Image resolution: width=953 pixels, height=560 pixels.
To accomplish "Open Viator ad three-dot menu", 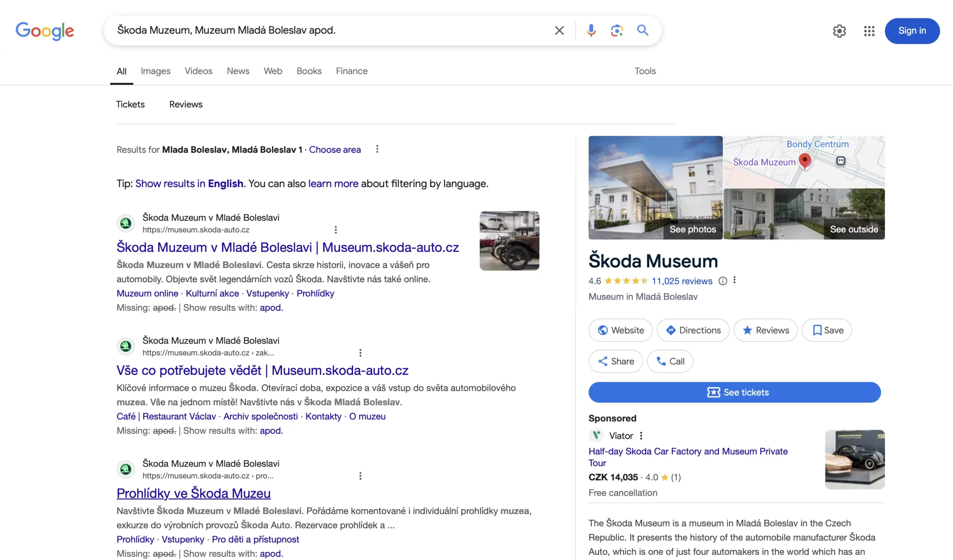I will [x=641, y=436].
